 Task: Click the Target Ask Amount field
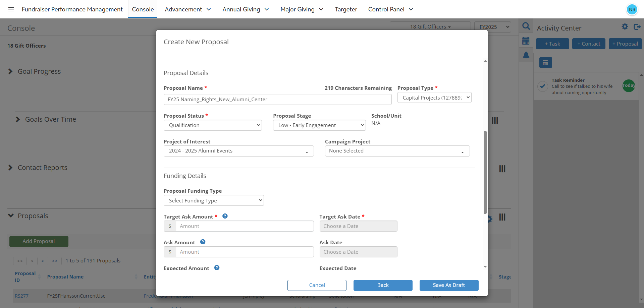[x=245, y=226]
